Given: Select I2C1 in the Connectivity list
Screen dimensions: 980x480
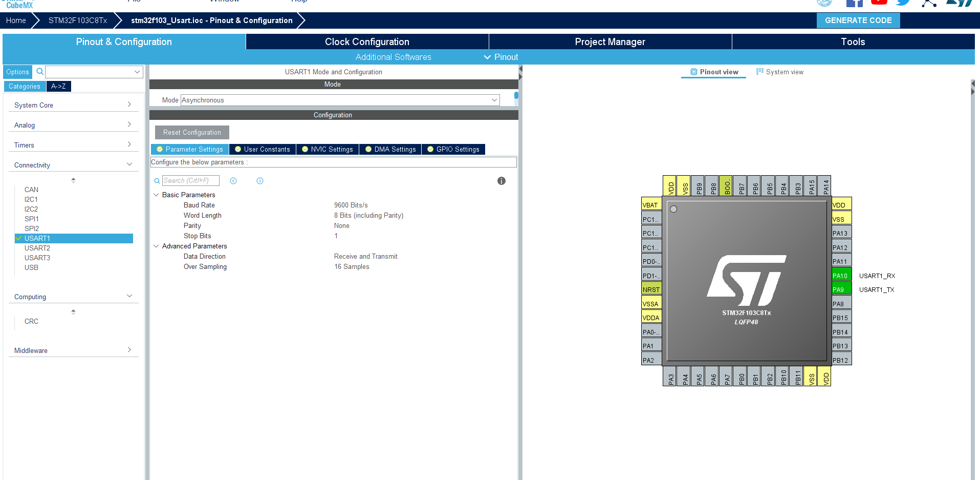Looking at the screenshot, I should pyautogui.click(x=31, y=199).
